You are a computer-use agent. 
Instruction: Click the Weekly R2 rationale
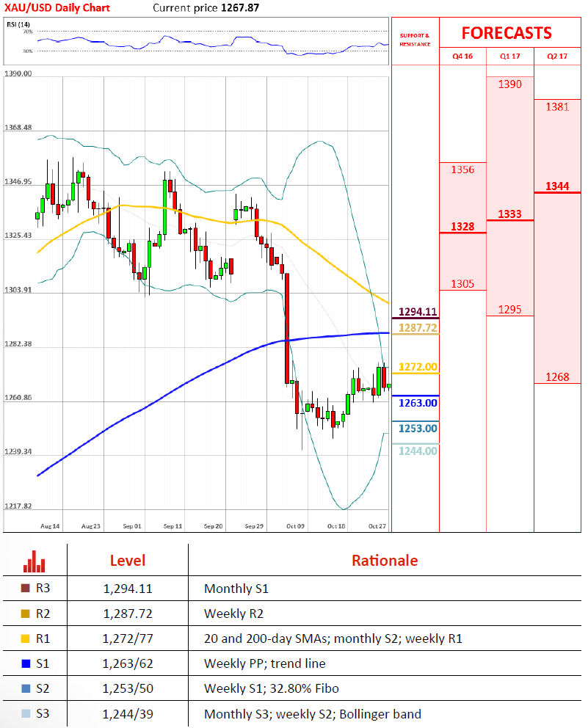(x=233, y=614)
